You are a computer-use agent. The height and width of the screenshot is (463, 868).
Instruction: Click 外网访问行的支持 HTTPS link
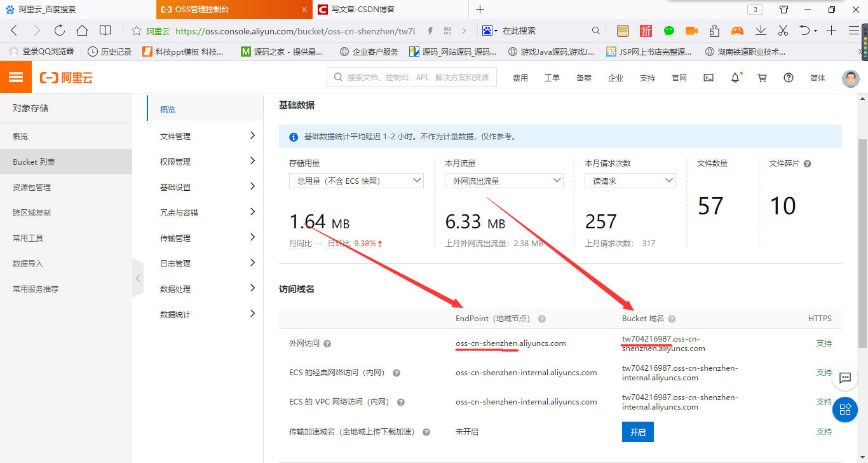click(x=824, y=343)
